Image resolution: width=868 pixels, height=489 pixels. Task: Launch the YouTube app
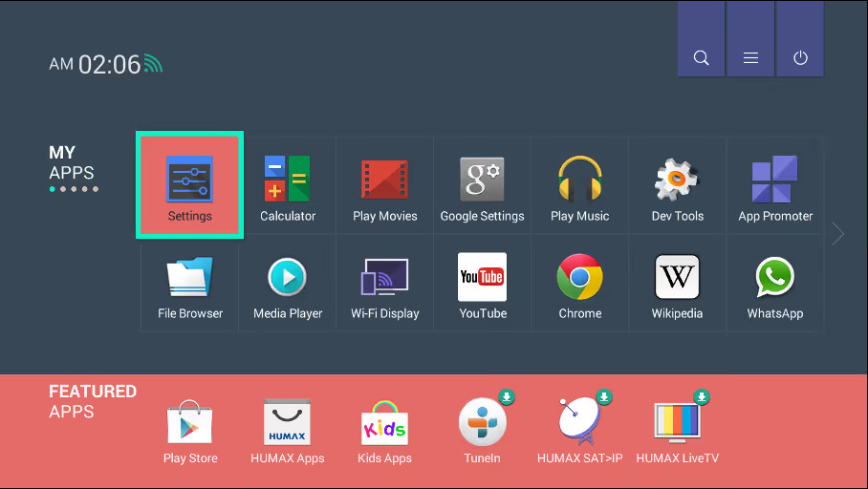pyautogui.click(x=482, y=284)
